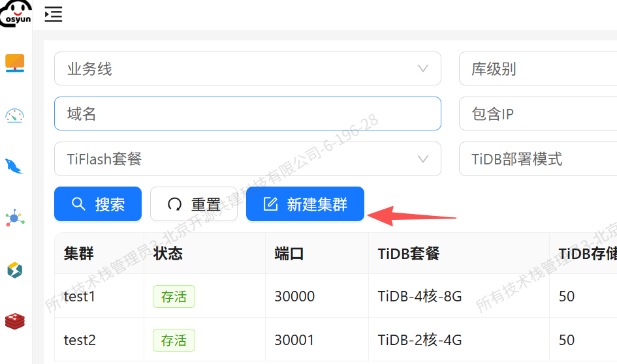Open the hexagon-shaped sidebar icon
Screen dimensions: 617x364
(x=15, y=269)
